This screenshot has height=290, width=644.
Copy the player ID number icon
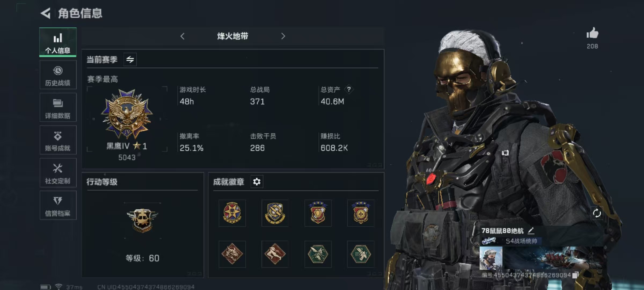click(575, 275)
